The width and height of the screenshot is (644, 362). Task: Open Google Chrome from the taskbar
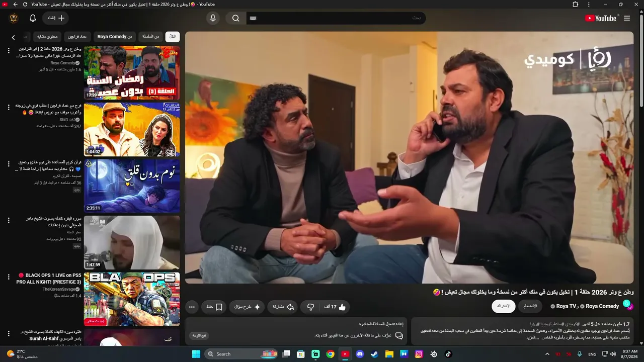(330, 354)
